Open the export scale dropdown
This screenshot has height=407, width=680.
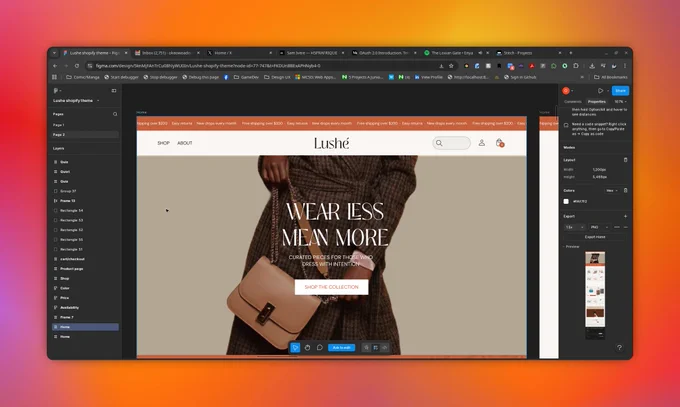coord(575,227)
